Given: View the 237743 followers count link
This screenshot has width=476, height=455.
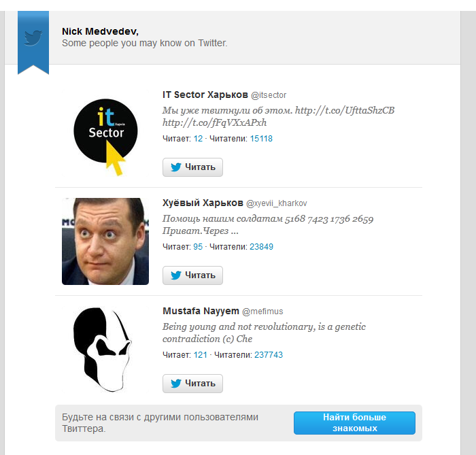Looking at the screenshot, I should 268,354.
